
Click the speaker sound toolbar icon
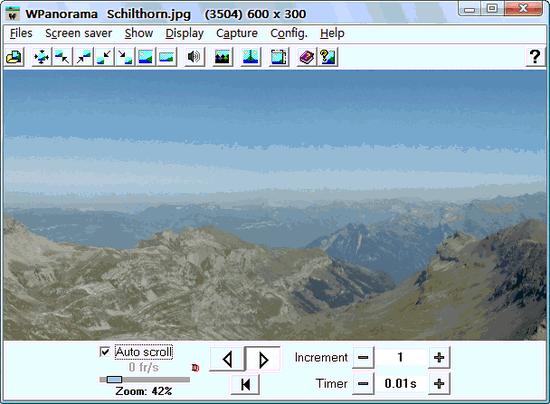point(194,56)
